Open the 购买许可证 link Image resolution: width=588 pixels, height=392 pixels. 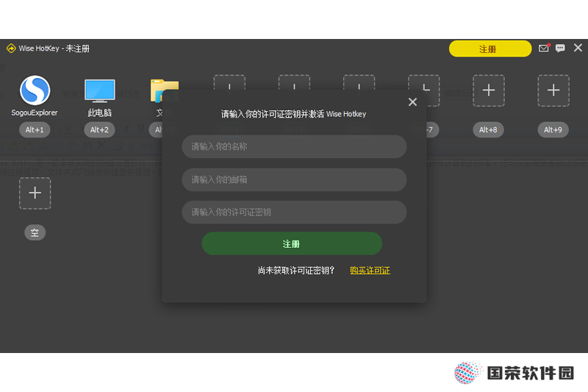[370, 271]
